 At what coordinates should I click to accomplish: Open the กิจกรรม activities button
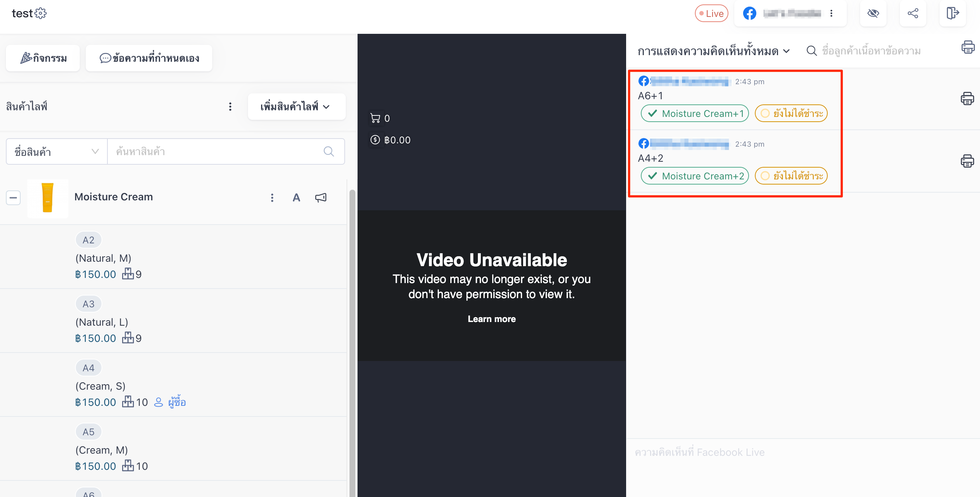tap(43, 58)
